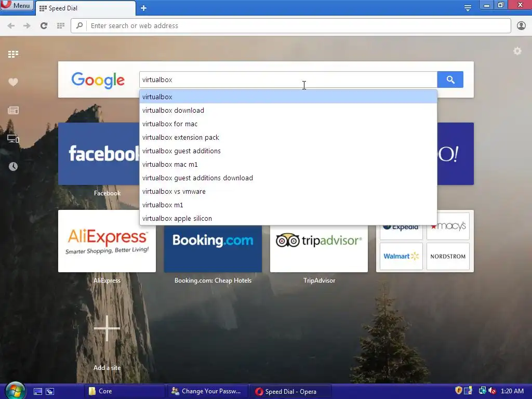Select the 'virtualbox m1' suggestion
Viewport: 532px width, 399px height.
(x=288, y=205)
